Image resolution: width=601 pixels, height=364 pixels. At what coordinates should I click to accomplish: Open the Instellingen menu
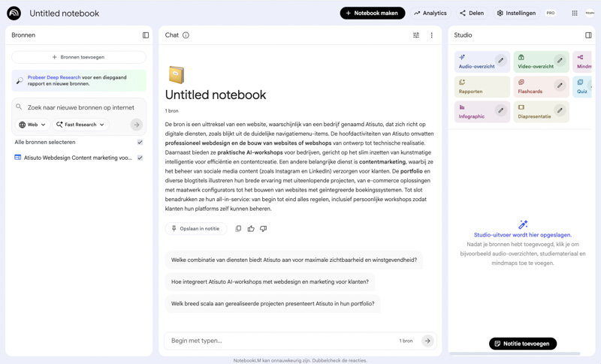pos(516,13)
